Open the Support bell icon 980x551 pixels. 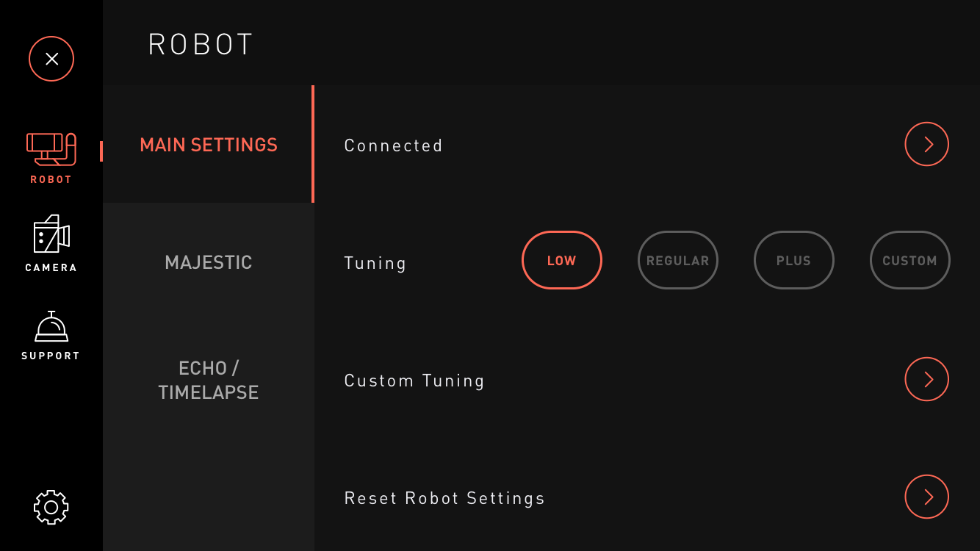tap(51, 326)
